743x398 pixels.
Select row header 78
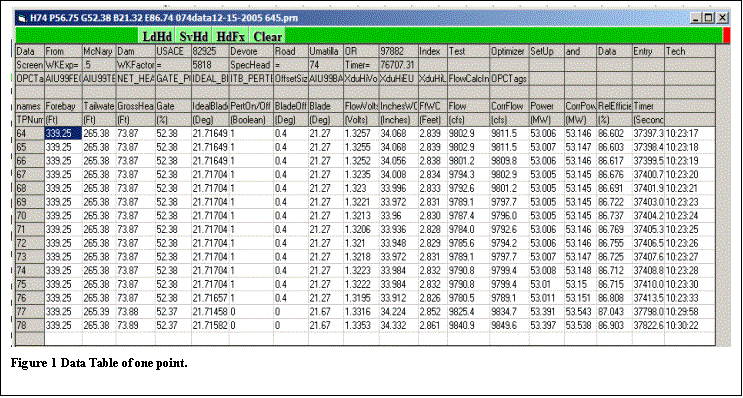point(30,325)
